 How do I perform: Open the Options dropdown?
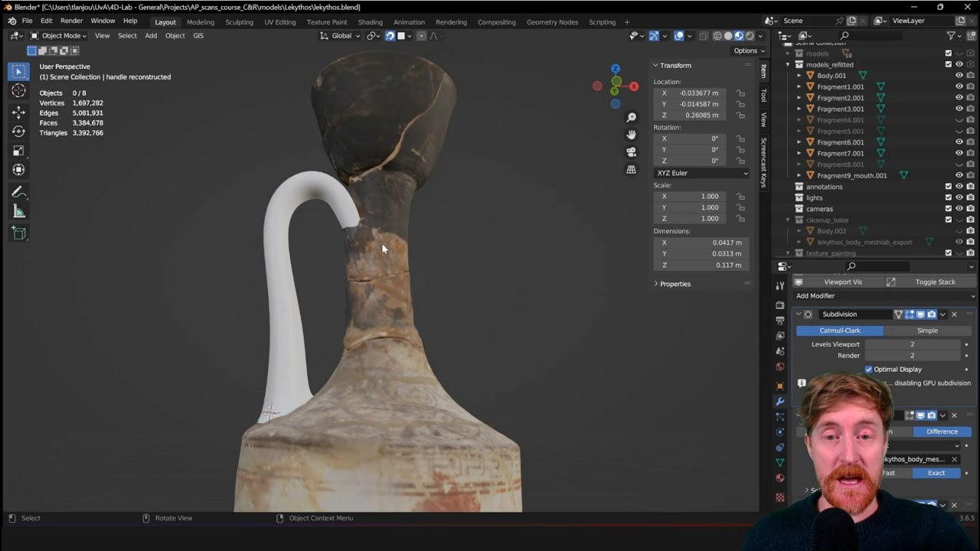click(748, 51)
